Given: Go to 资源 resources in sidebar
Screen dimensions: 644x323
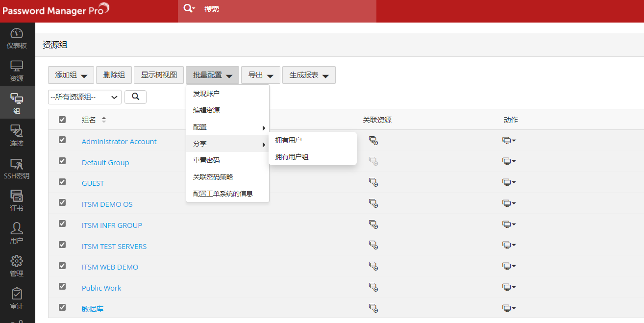Looking at the screenshot, I should pos(17,71).
